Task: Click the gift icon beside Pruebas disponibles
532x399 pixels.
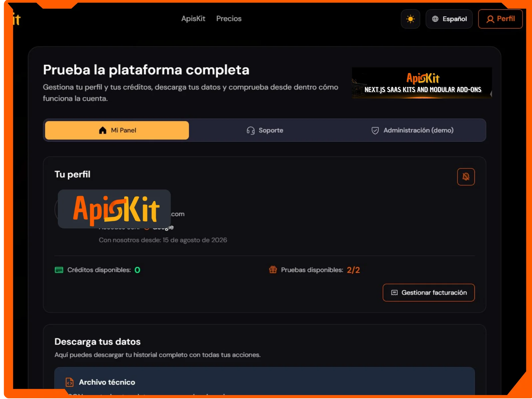Action: pyautogui.click(x=273, y=270)
